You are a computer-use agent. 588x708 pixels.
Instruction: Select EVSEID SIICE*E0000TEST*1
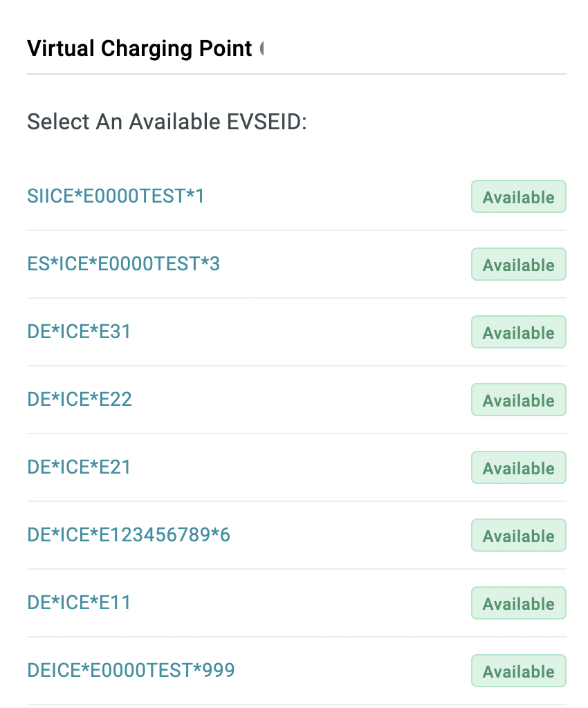116,196
